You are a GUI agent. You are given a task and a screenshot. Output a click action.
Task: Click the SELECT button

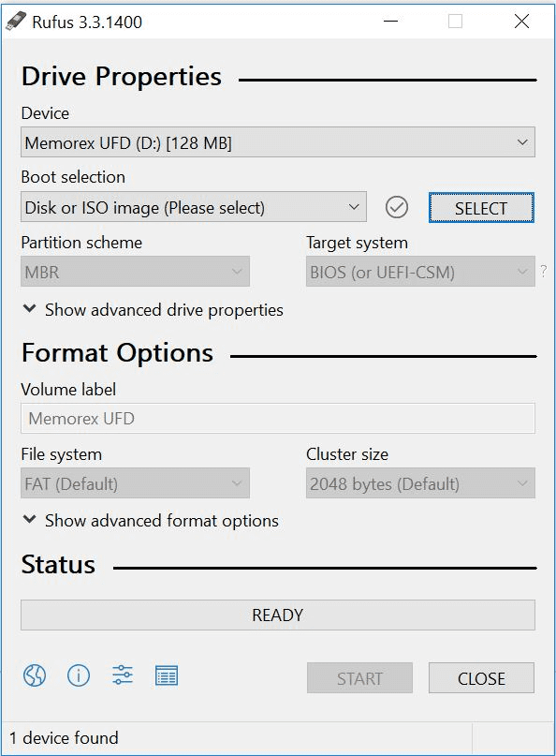[480, 206]
